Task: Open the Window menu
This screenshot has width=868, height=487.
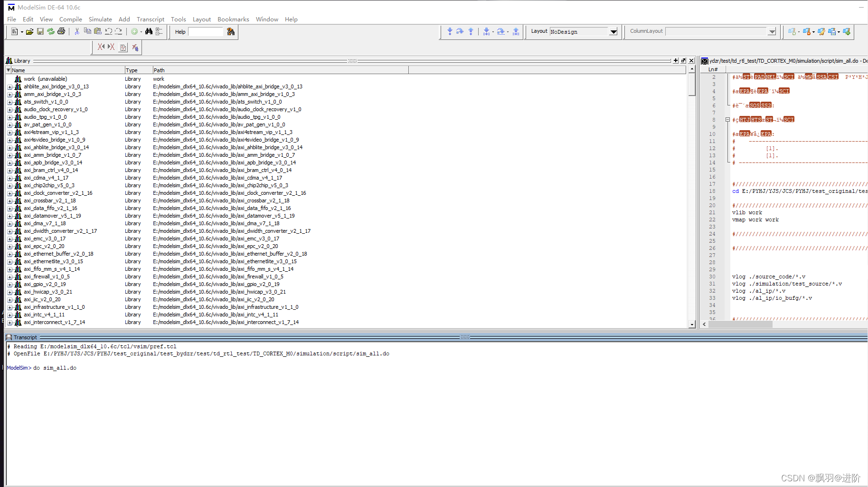Action: click(267, 19)
